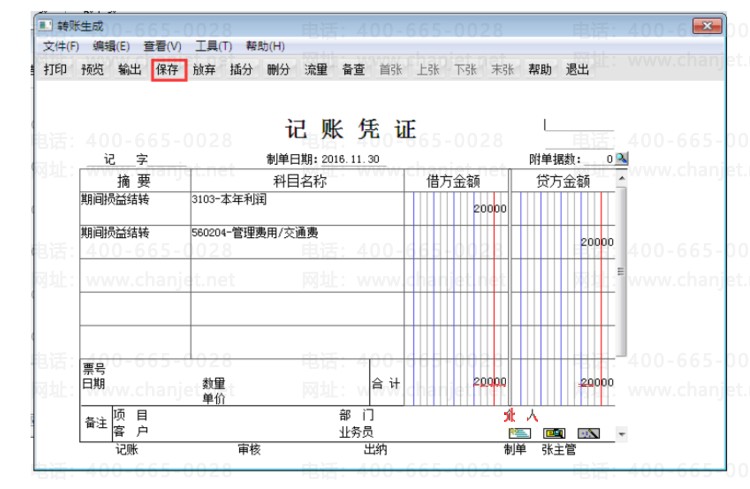Click the scrollbar up arrow beside 贷方金额
Image resolution: width=750 pixels, height=489 pixels.
pos(621,180)
